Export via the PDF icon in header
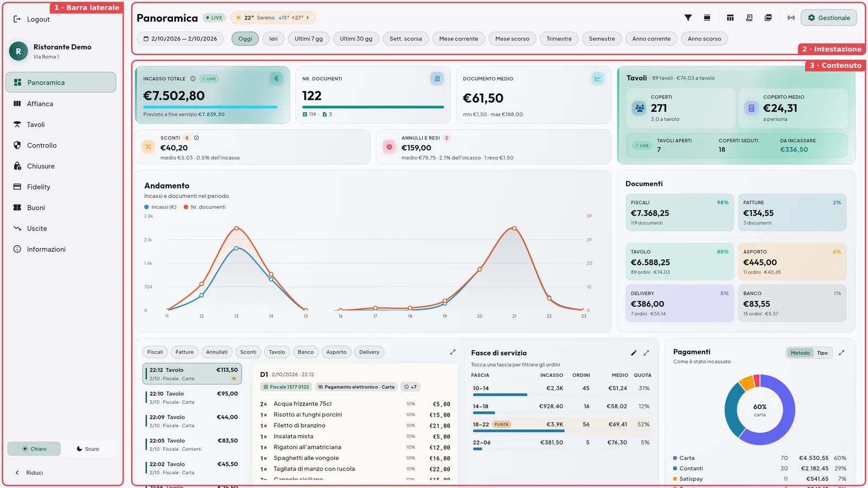The image size is (868, 488). (768, 18)
